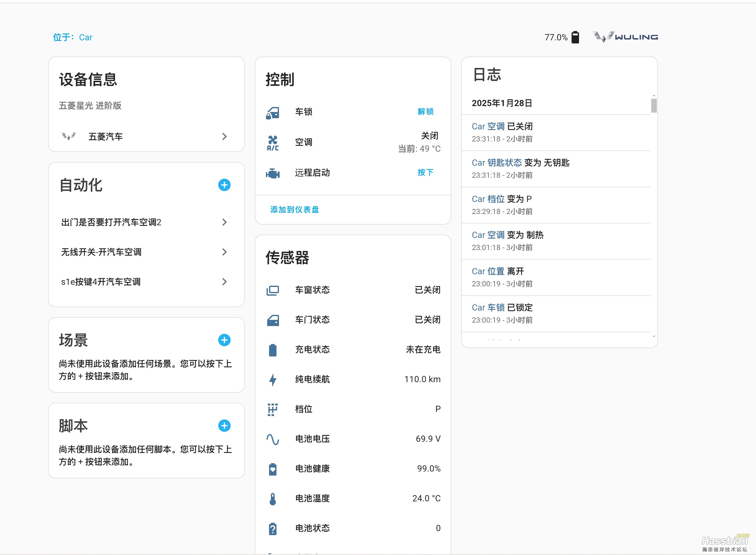The width and height of the screenshot is (756, 555).
Task: Click the 99.0% battery health value
Action: 429,469
